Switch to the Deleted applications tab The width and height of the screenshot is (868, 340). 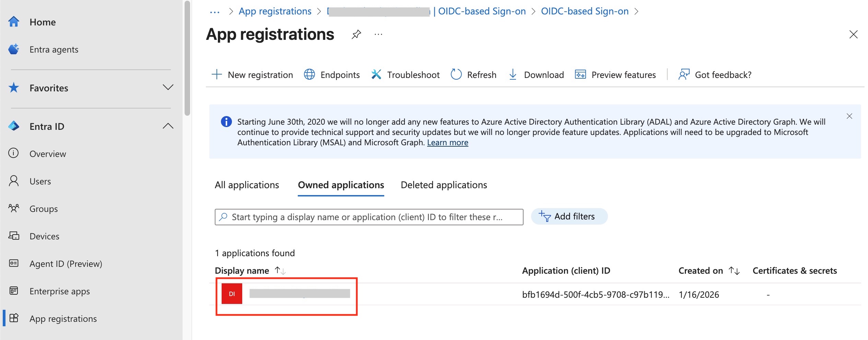[x=444, y=185]
